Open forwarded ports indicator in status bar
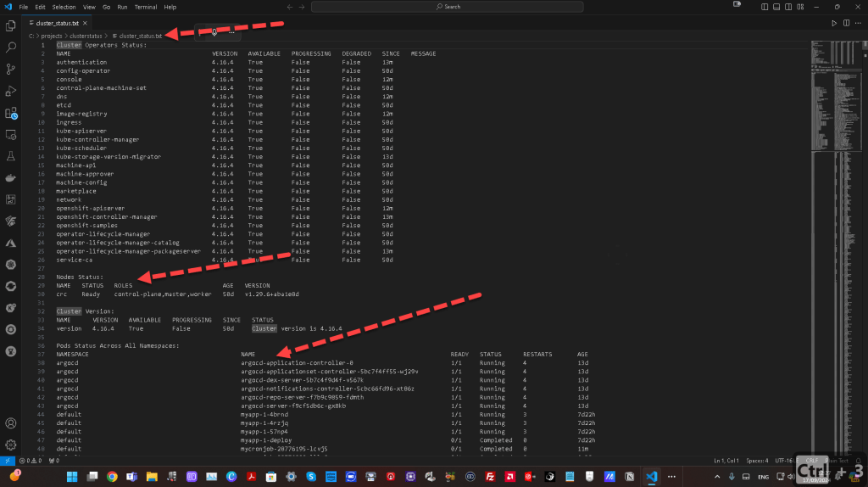Image resolution: width=868 pixels, height=487 pixels. [53, 461]
